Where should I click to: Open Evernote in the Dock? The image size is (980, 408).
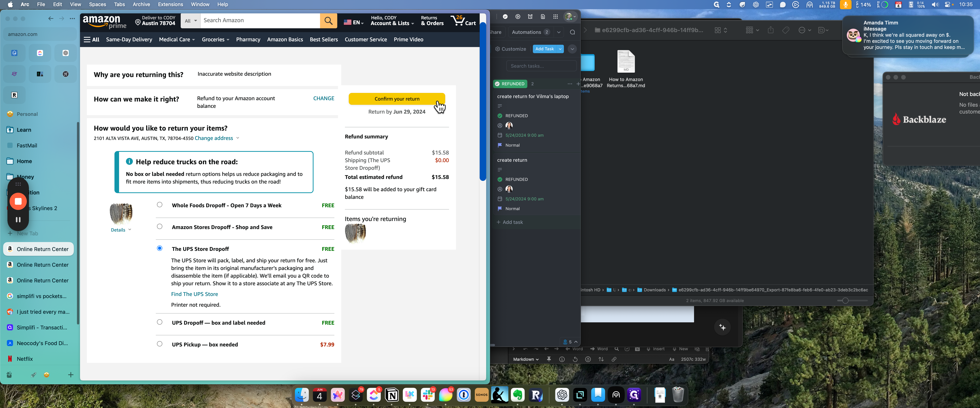[517, 395]
